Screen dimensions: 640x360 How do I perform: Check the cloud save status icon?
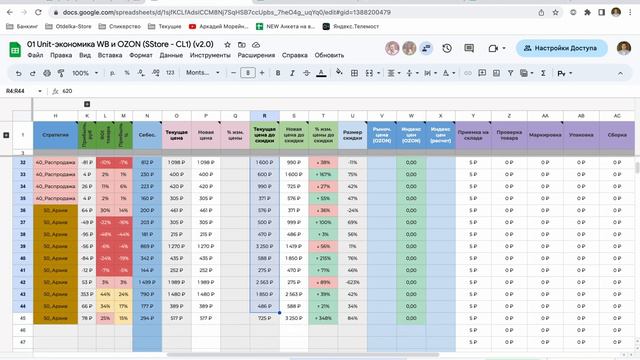tap(256, 44)
